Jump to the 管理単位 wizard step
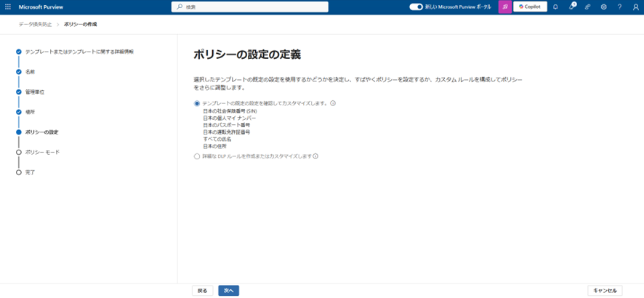The height and width of the screenshot is (298, 644). 35,92
